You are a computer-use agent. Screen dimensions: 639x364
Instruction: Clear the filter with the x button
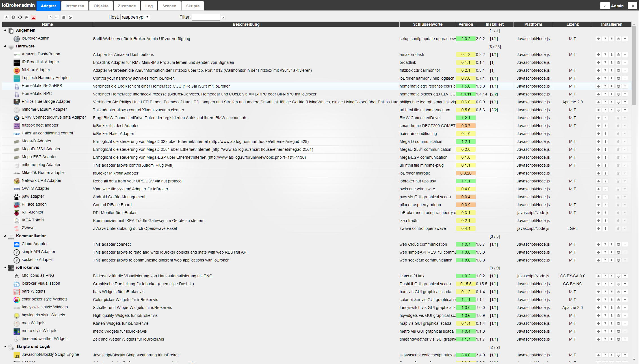[223, 18]
